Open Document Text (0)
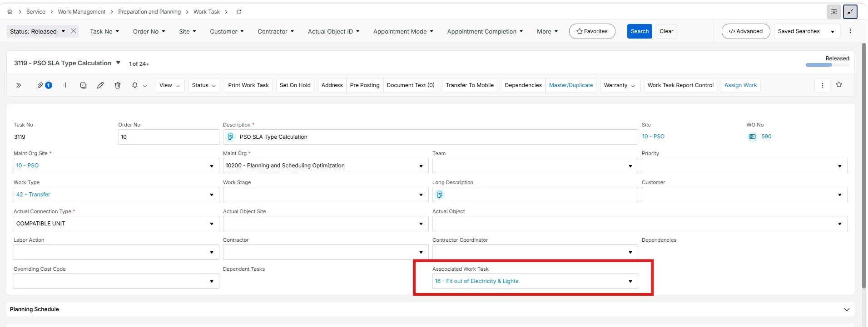 coord(411,85)
